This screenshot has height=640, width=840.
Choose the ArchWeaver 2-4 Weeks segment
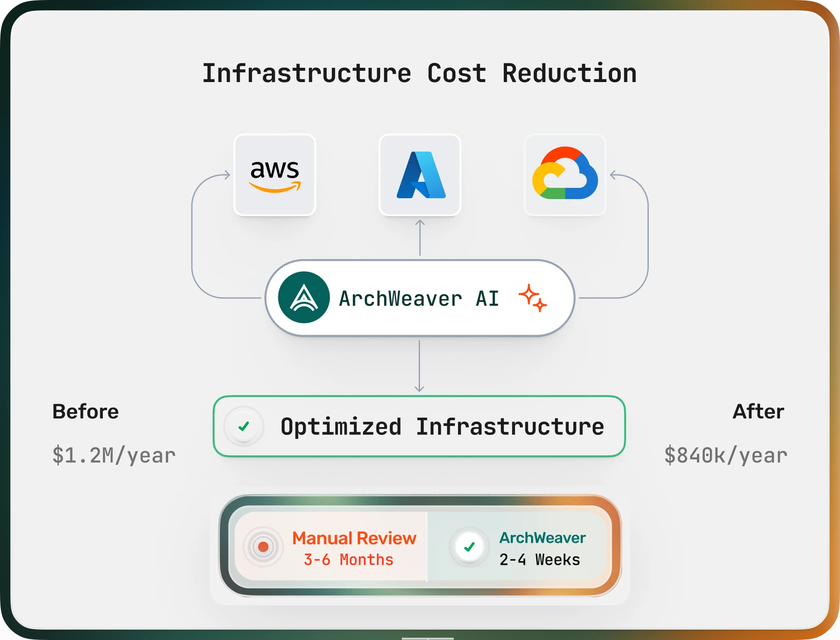(517, 547)
